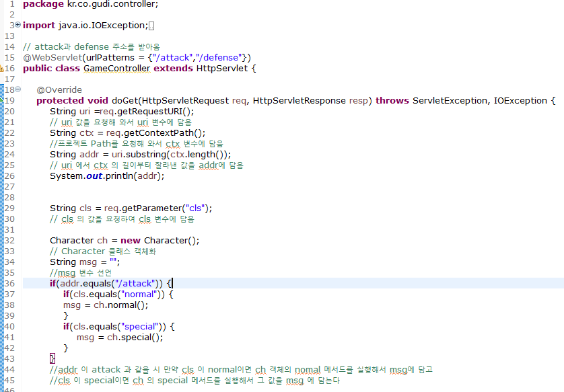Viewport: 564px width, 392px height.
Task: Click ch.special() call on line 41
Action: (135, 338)
